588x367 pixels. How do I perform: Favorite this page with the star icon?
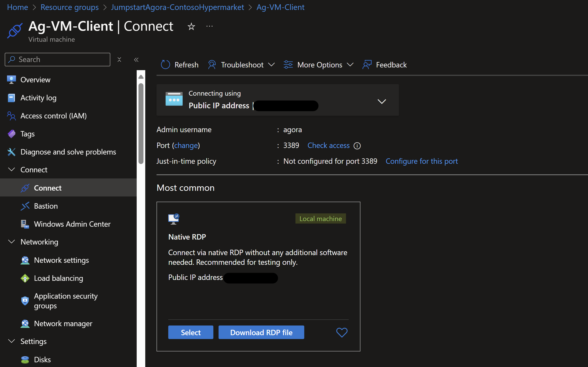(x=191, y=26)
